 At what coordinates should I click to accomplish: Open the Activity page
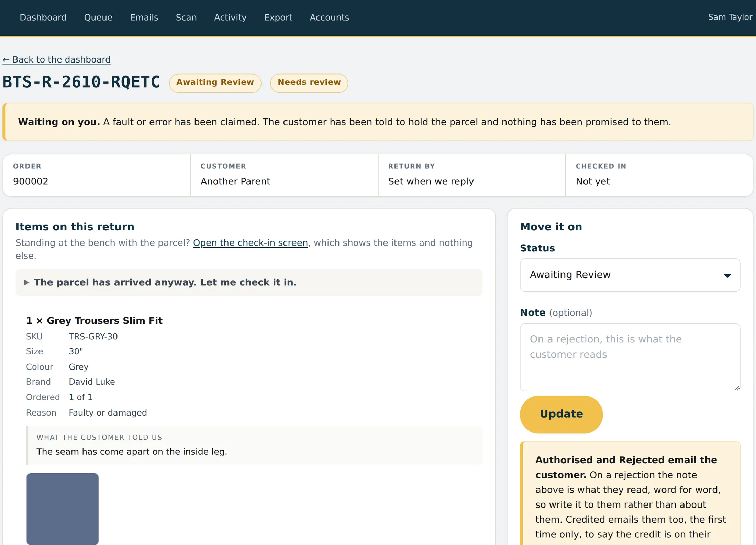pyautogui.click(x=230, y=18)
